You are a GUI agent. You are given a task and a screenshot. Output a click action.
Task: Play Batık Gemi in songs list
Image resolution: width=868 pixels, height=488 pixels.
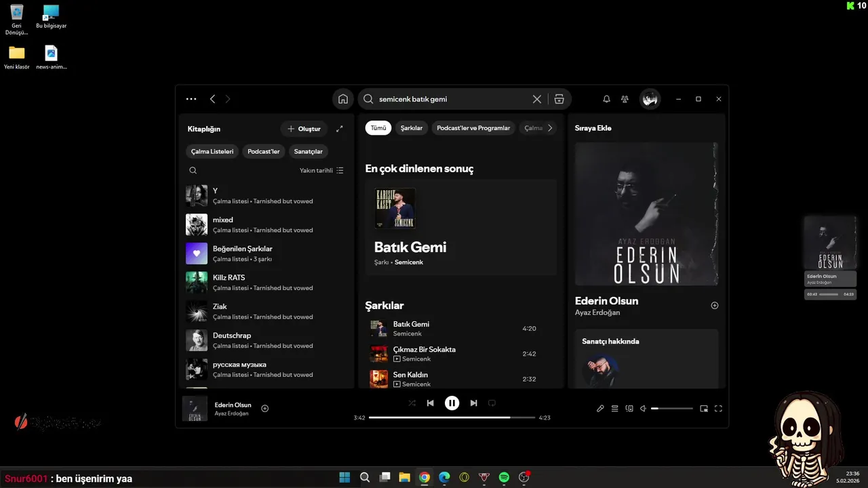click(x=461, y=329)
